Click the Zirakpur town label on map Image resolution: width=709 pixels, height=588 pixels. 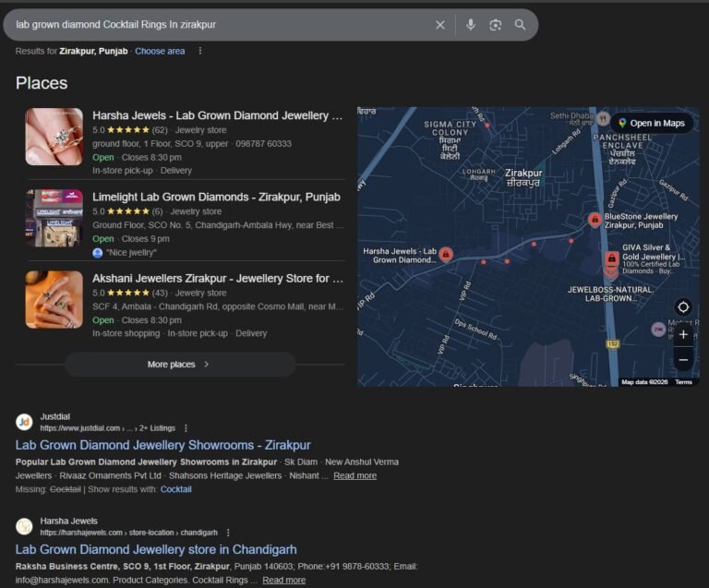tap(523, 177)
